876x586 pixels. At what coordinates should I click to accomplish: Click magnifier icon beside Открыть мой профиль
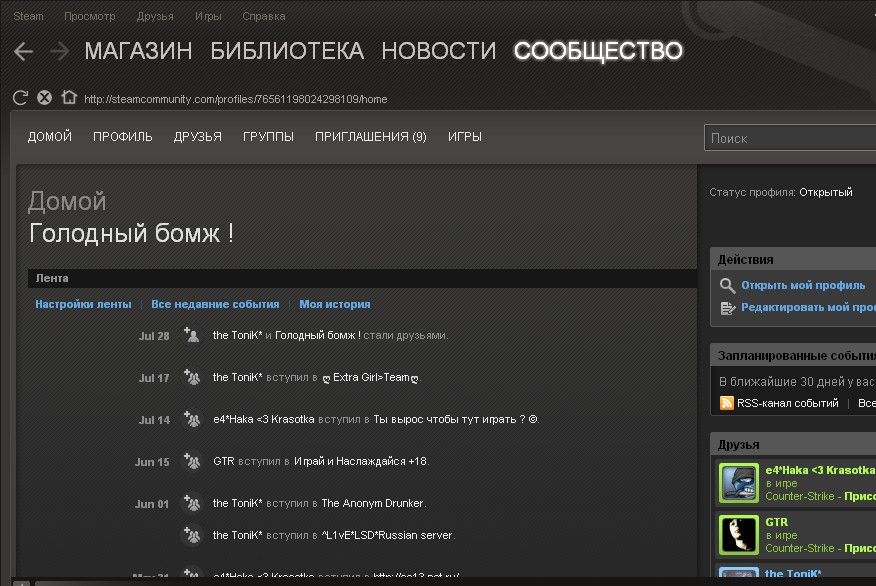(727, 285)
